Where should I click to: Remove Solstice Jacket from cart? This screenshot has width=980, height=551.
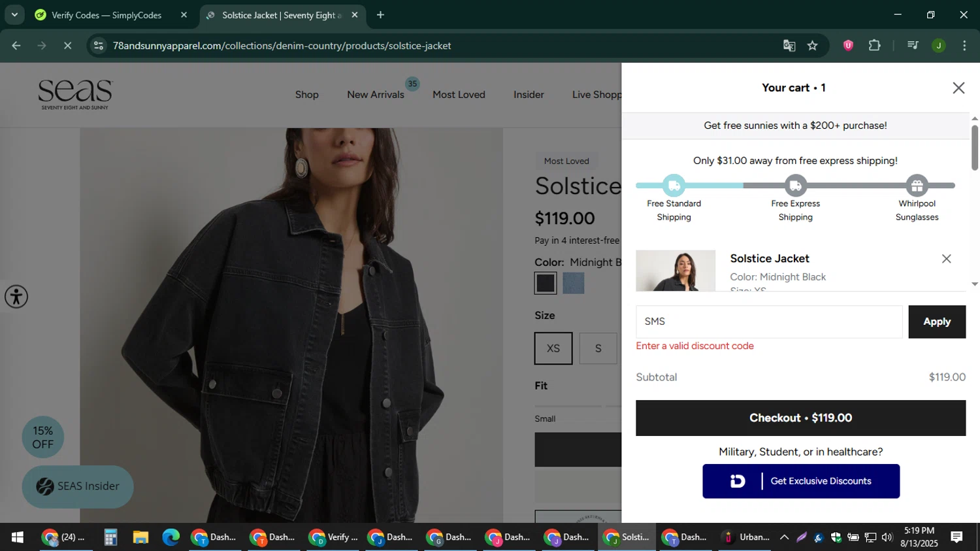coord(946,259)
